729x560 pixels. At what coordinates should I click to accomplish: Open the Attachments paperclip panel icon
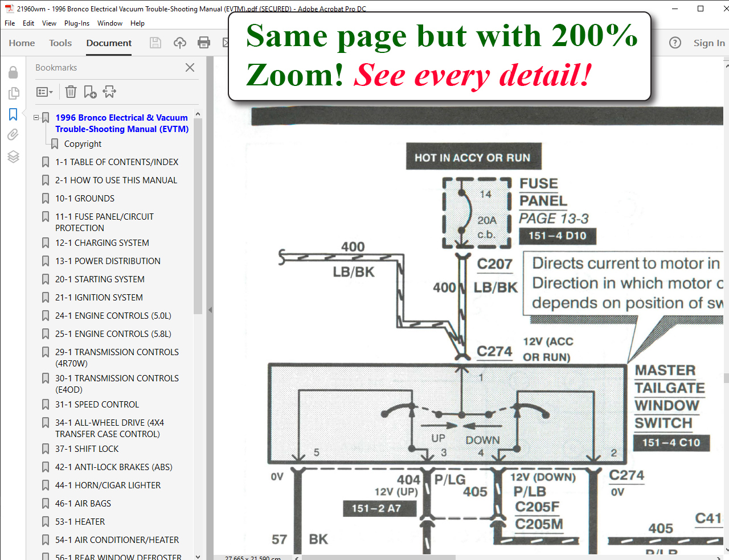pyautogui.click(x=13, y=134)
